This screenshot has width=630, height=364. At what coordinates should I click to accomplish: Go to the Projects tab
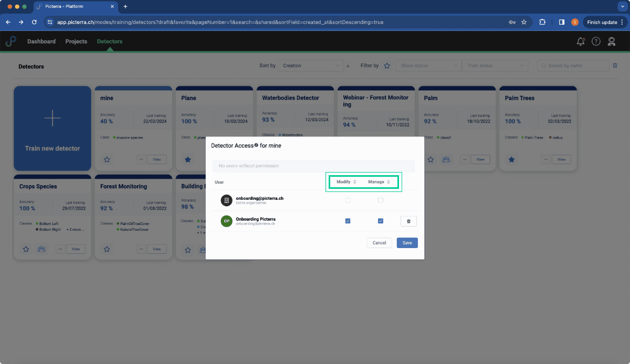point(76,41)
